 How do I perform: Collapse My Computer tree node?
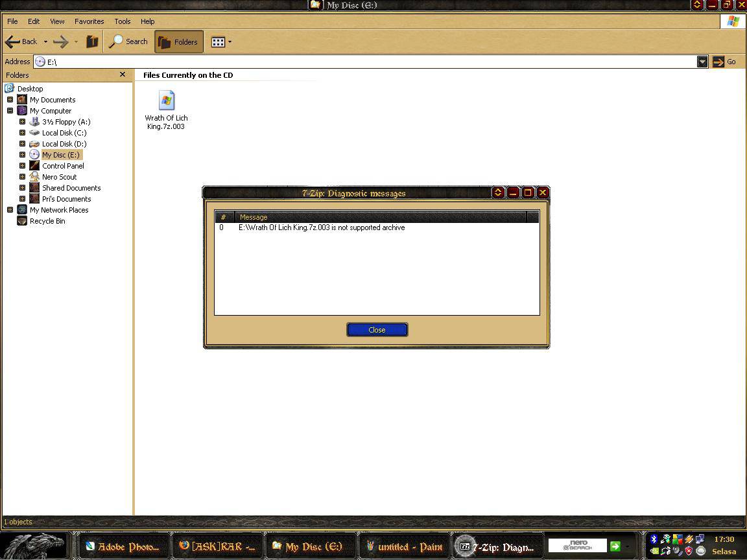click(10, 110)
